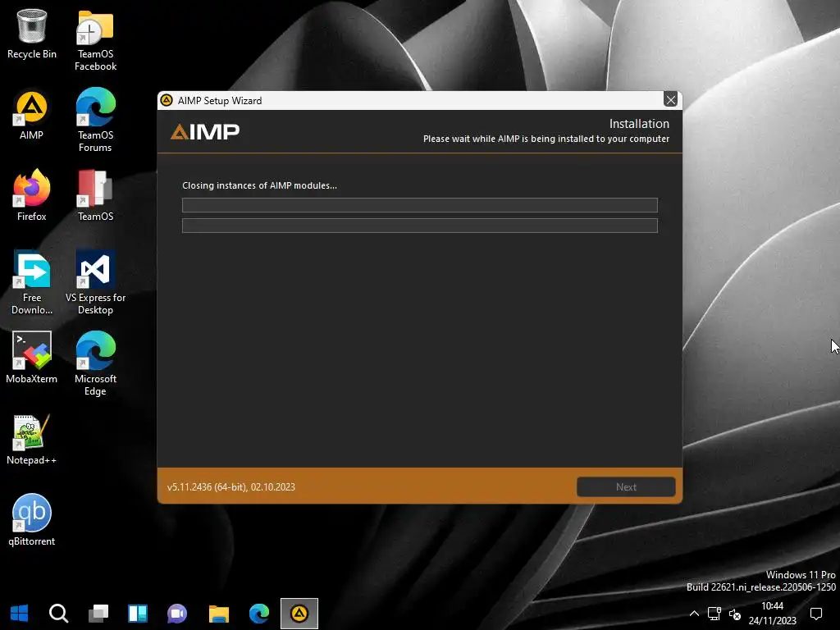Launch Notepad++ from the desktop
Viewport: 840px width, 630px height.
[31, 440]
